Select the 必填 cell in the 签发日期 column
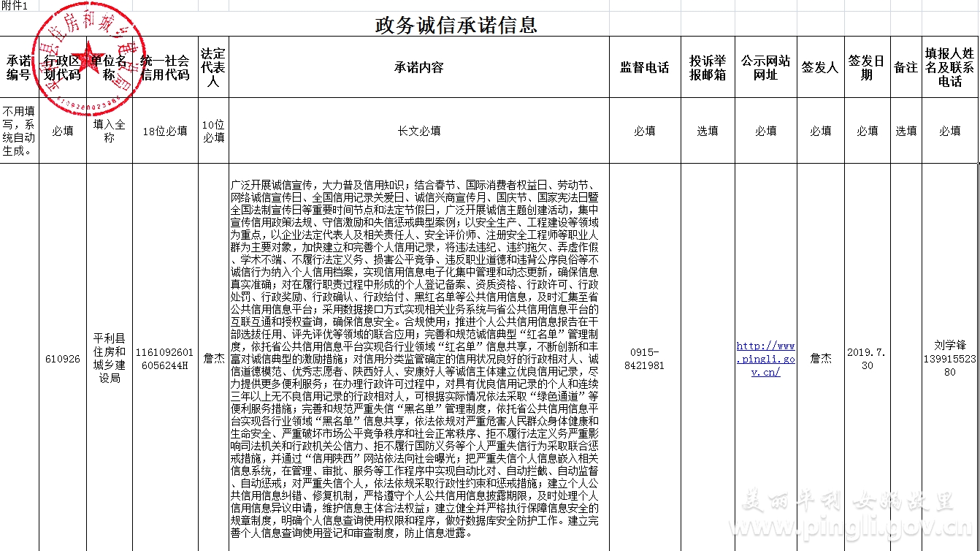This screenshot has width=980, height=551. [x=867, y=131]
